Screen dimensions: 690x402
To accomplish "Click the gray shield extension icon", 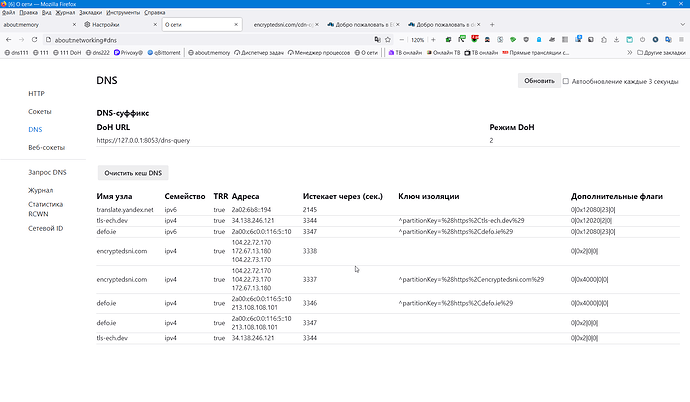I will pos(526,40).
